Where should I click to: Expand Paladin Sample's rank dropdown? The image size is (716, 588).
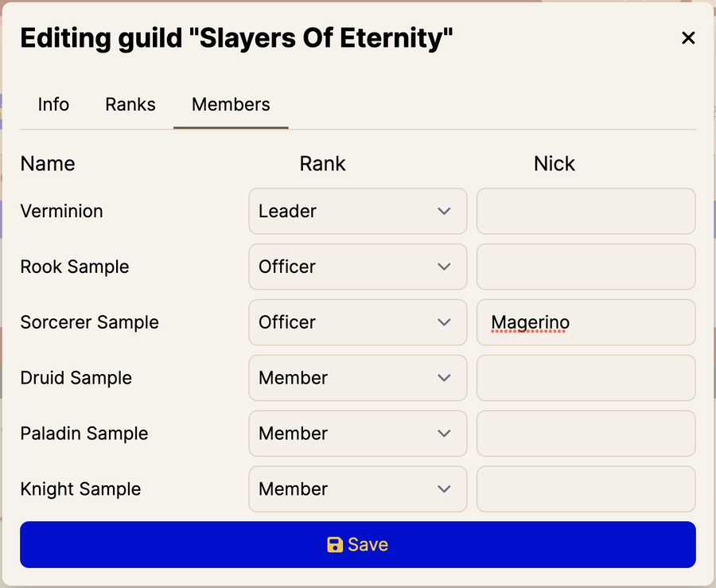coord(357,434)
